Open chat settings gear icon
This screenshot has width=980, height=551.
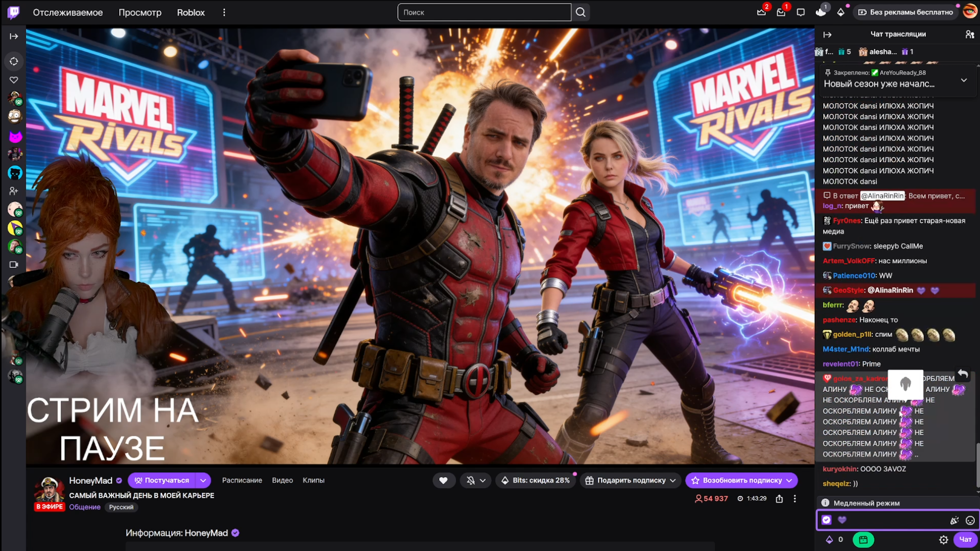coord(943,540)
